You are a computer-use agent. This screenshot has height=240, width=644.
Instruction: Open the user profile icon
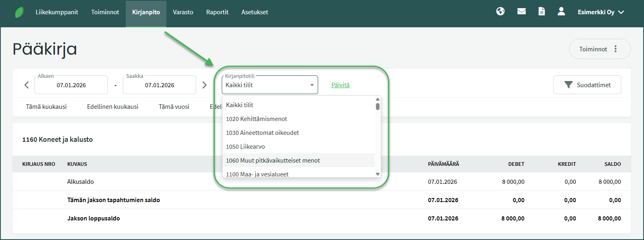(x=561, y=11)
